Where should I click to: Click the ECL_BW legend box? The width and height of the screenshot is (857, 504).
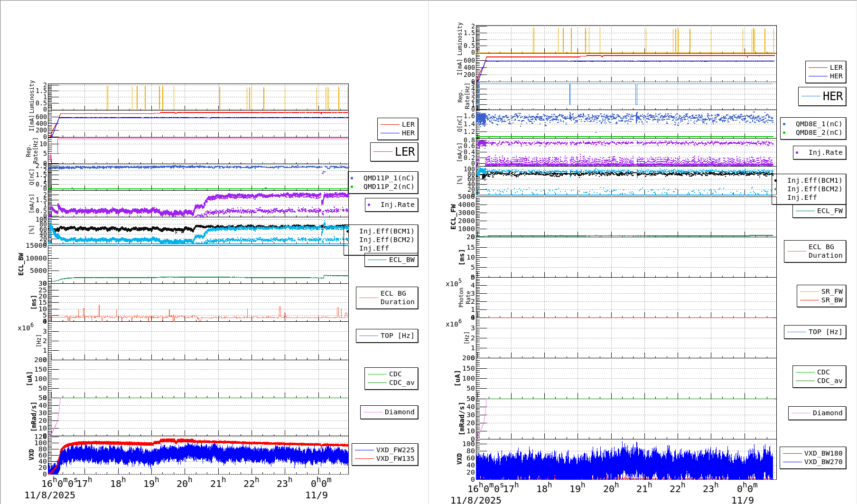tap(391, 260)
